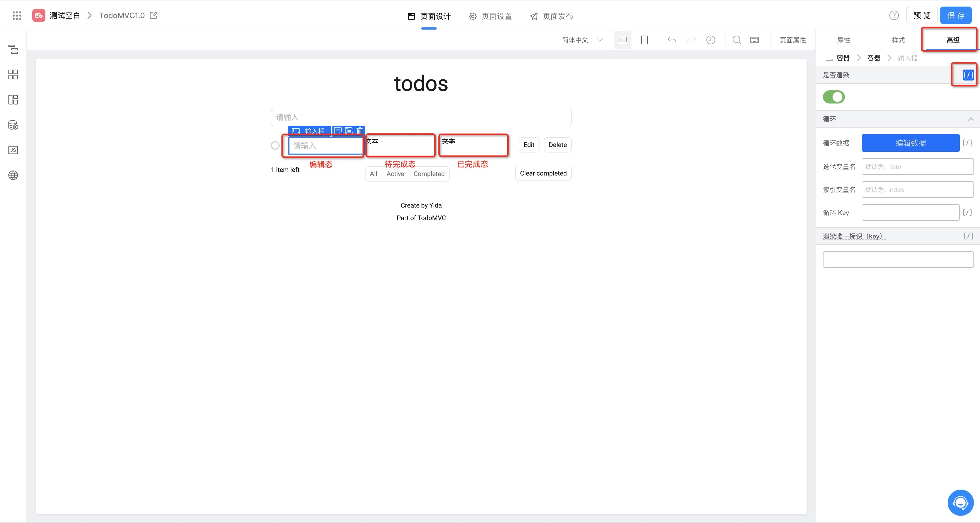This screenshot has height=523, width=980.
Task: Click the 保存 save button
Action: pyautogui.click(x=955, y=16)
